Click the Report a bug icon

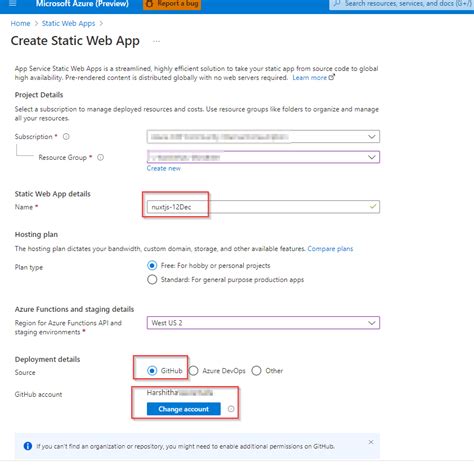[x=149, y=4]
